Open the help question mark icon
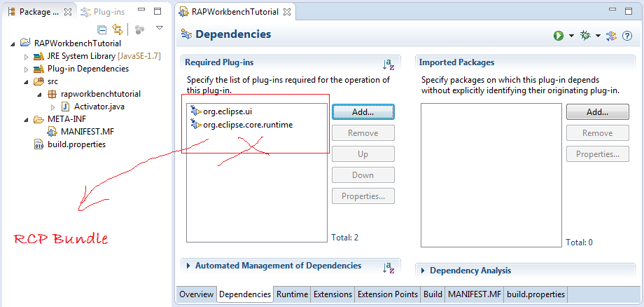 tap(626, 36)
